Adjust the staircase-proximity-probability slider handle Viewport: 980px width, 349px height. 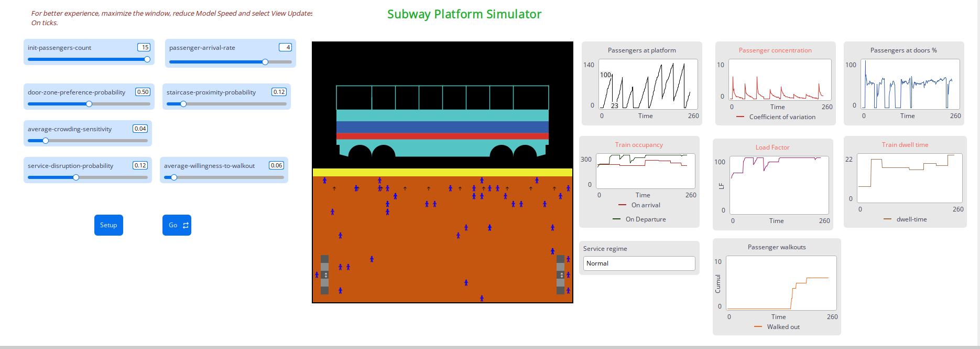click(183, 104)
